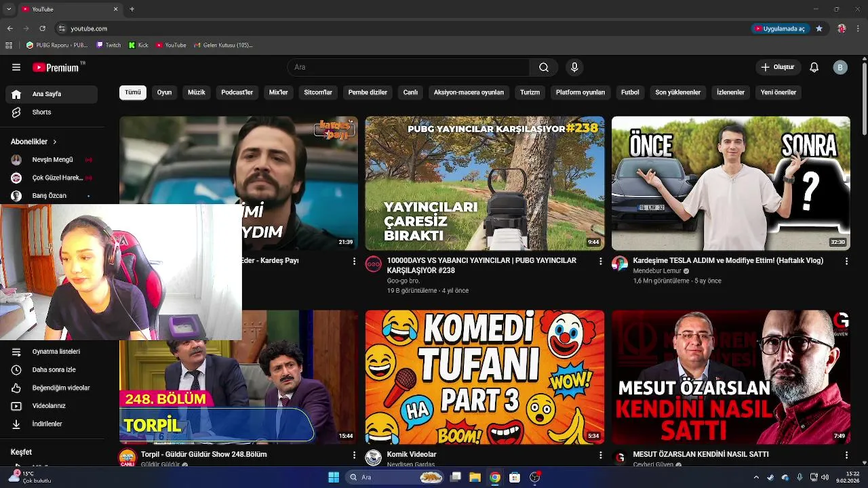Open Çok Güzel Hareketler subscription
The width and height of the screenshot is (868, 488).
52,178
